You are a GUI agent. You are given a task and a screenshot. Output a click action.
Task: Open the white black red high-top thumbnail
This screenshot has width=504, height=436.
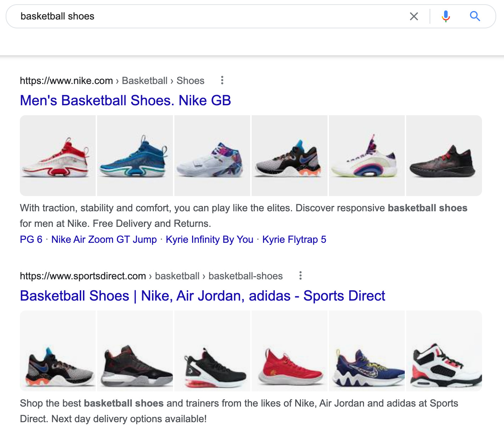pyautogui.click(x=444, y=351)
